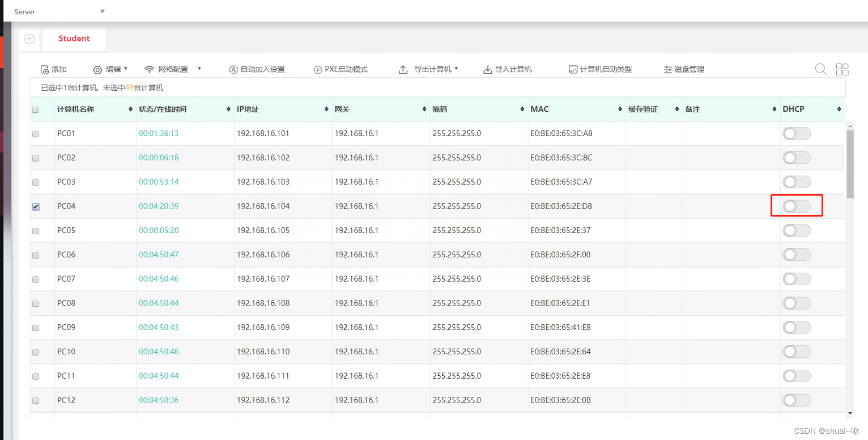
Task: Uncheck the PC04 row checkbox
Action: (36, 207)
